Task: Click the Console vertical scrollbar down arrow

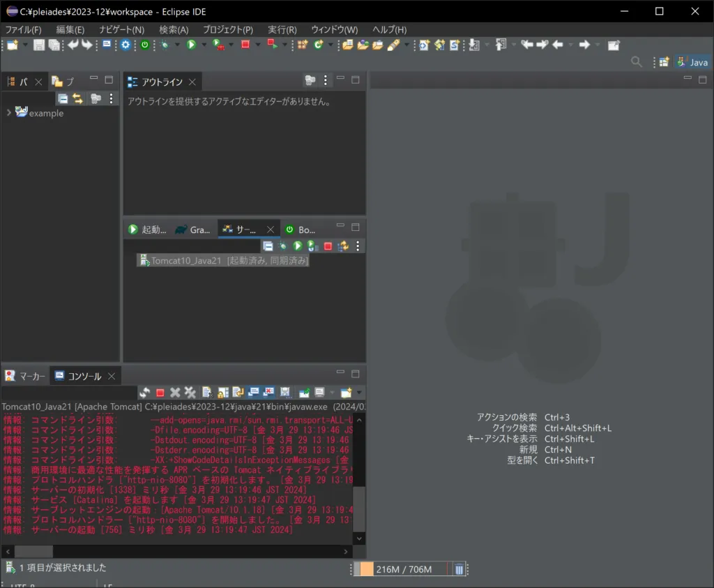Action: point(359,538)
